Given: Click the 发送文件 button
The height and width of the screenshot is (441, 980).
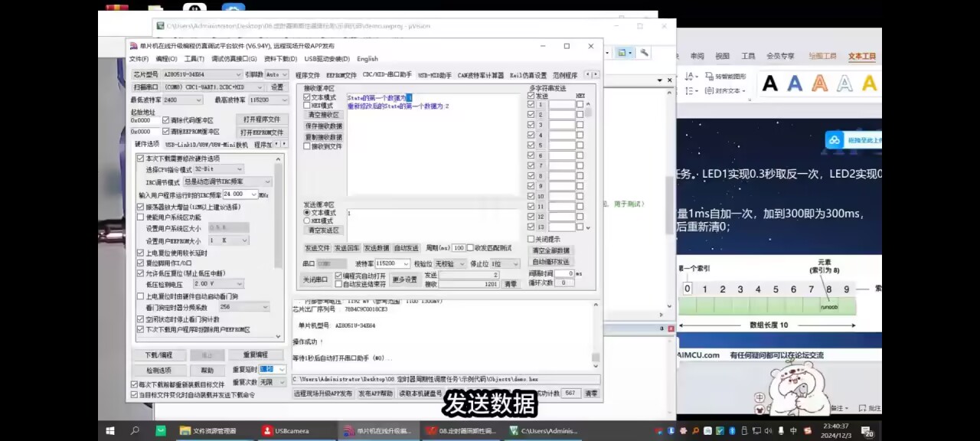Looking at the screenshot, I should point(317,248).
